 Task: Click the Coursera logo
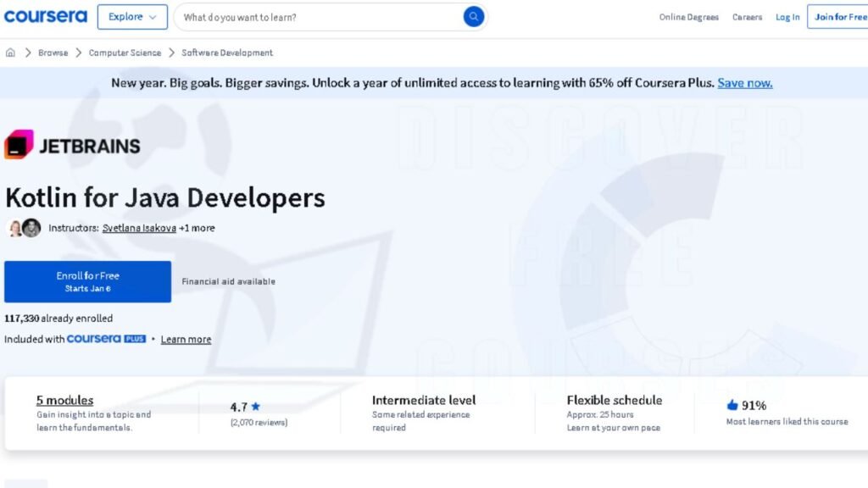tap(46, 17)
